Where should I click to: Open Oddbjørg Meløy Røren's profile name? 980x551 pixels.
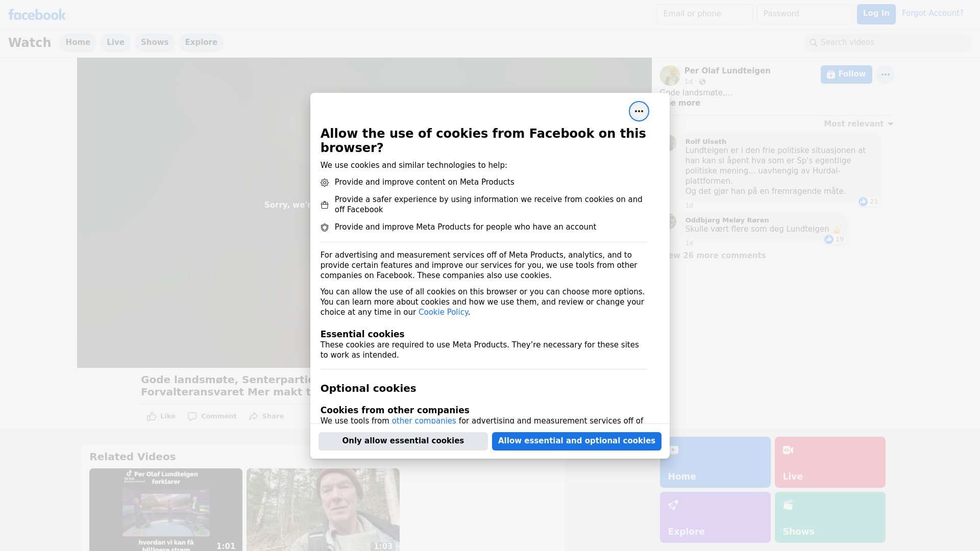click(727, 220)
